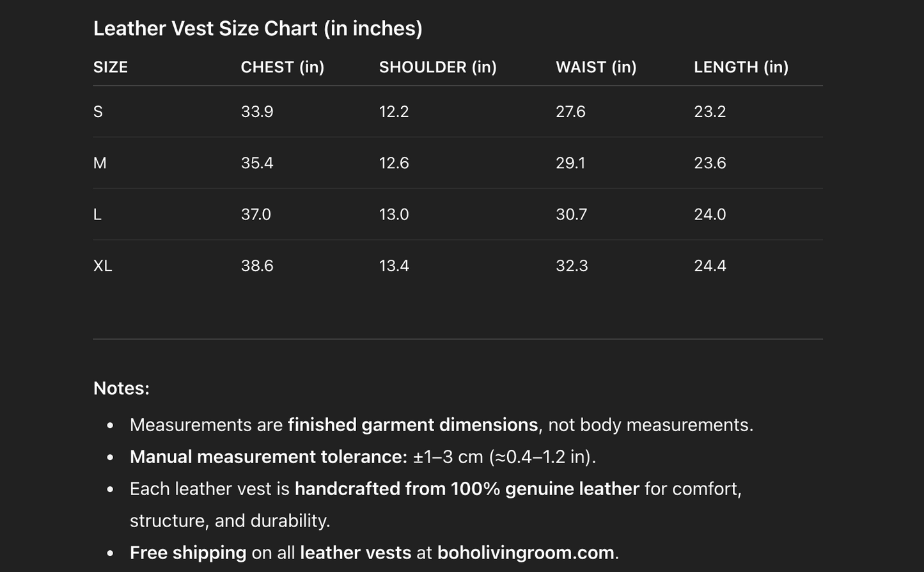Click the Leather Vest Size Chart heading
Screen dimensions: 924x572
258,28
